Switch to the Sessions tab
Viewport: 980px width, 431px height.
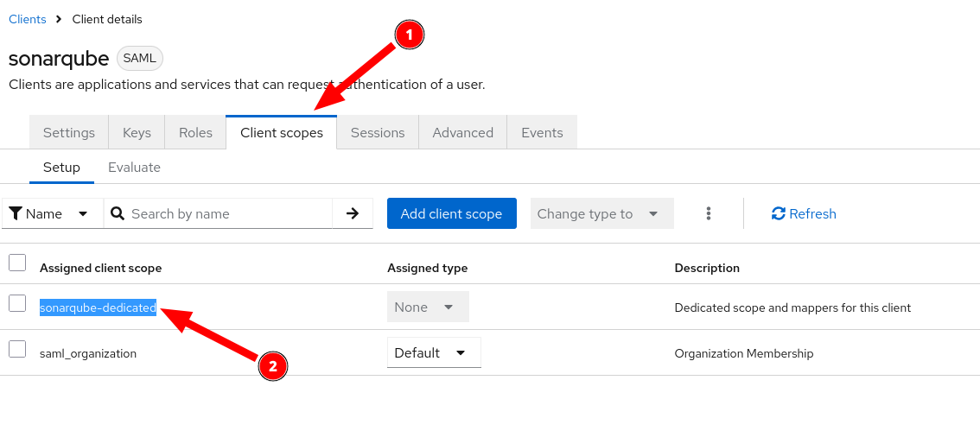(x=378, y=132)
